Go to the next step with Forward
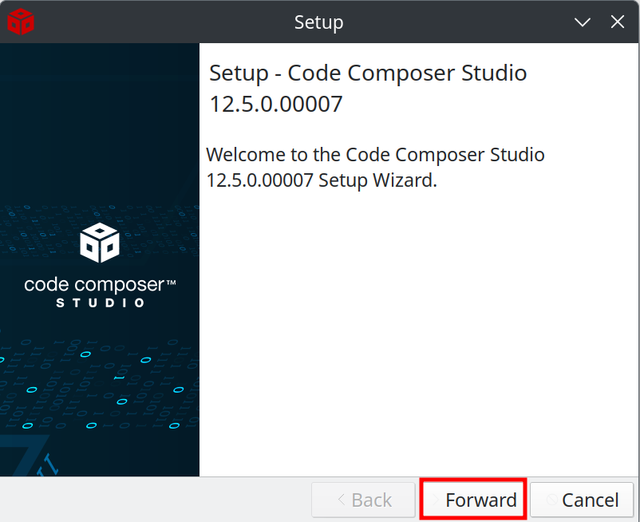Screen dimensions: 640x522 tap(473, 499)
